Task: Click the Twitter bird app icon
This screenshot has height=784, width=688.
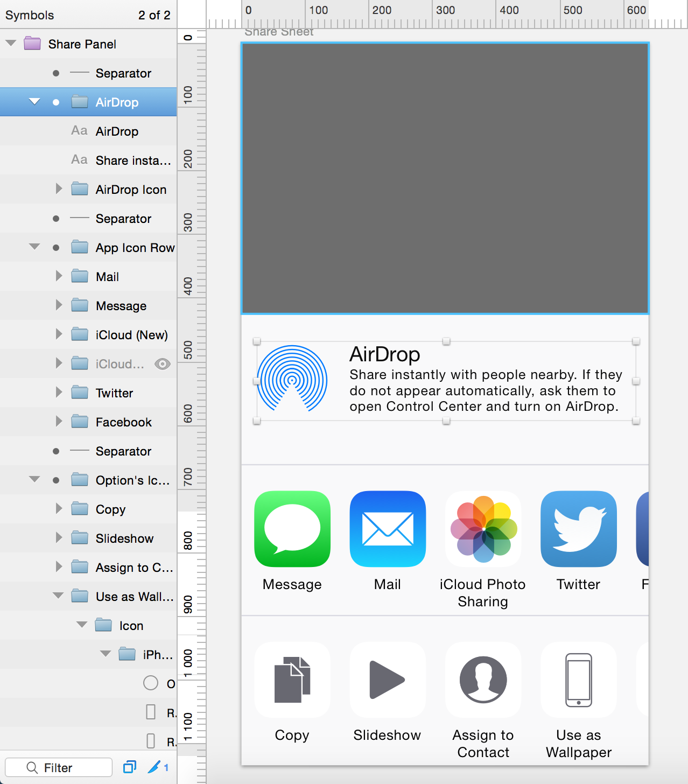Action: (579, 529)
